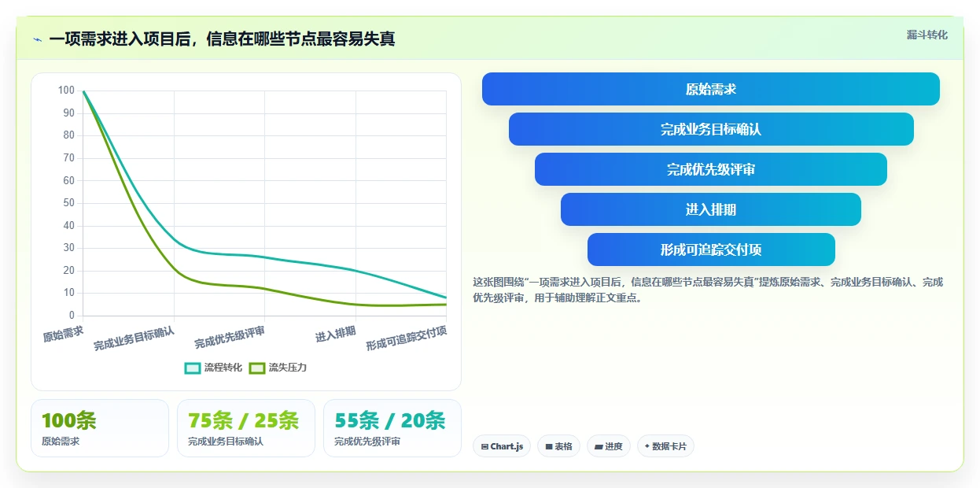980x488 pixels.
Task: Click the description paragraph starting 这张图围绕
Action: [708, 290]
